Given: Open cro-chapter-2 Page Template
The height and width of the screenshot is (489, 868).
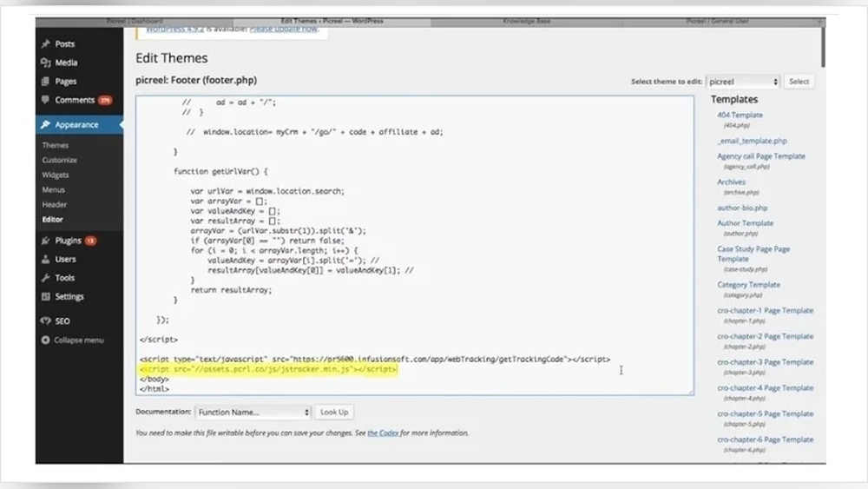Looking at the screenshot, I should pyautogui.click(x=765, y=337).
